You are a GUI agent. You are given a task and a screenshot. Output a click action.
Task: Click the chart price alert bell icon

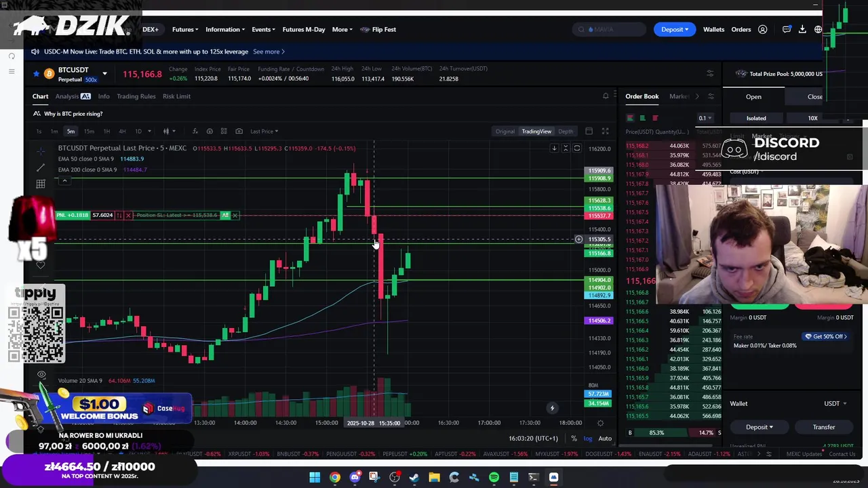click(606, 96)
